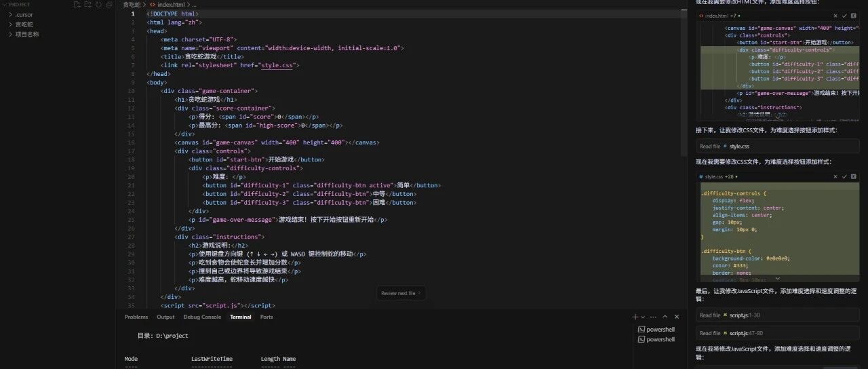Viewport: 868px width, 369px height.
Task: Switch to the Output panel tab
Action: pyautogui.click(x=165, y=317)
